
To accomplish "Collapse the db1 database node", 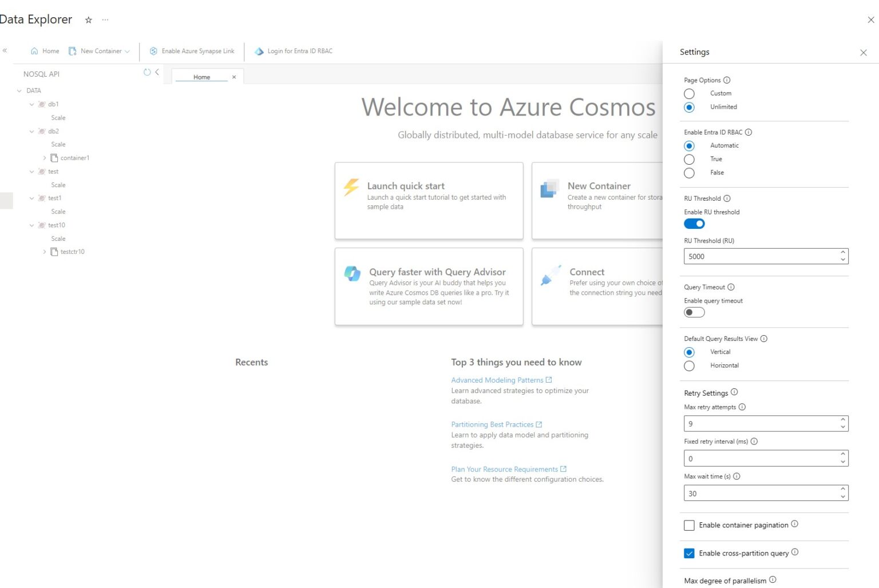I will (x=32, y=105).
